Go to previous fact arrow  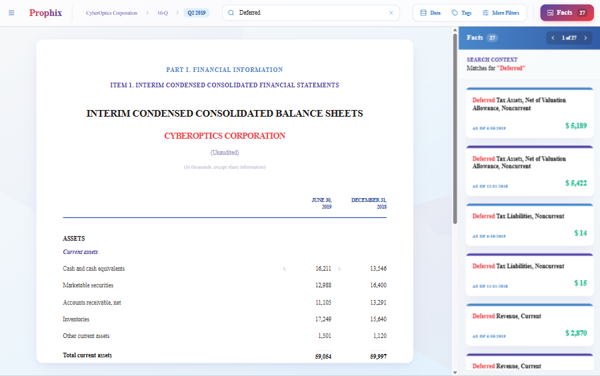click(553, 38)
